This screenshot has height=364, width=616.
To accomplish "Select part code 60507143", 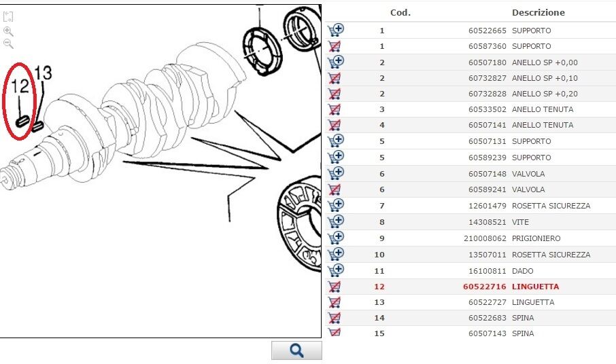I will click(487, 333).
